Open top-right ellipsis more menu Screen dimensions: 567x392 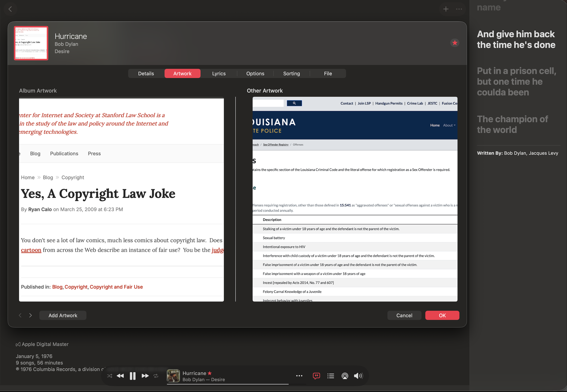click(459, 9)
